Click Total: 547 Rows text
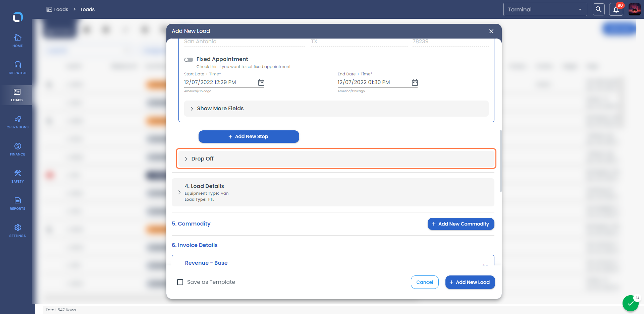The image size is (644, 314). (61, 310)
